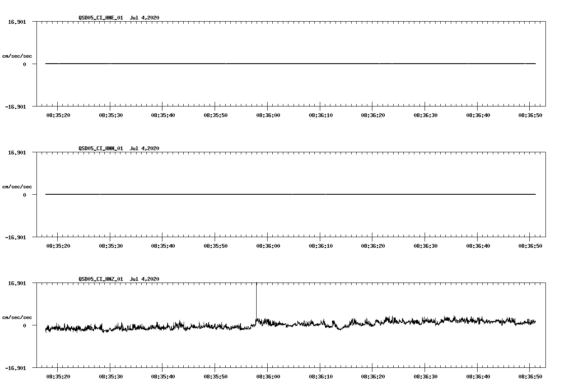576x392 pixels.
Task: Click the 08:35:30 time label under HNE plot
Action: click(x=111, y=115)
